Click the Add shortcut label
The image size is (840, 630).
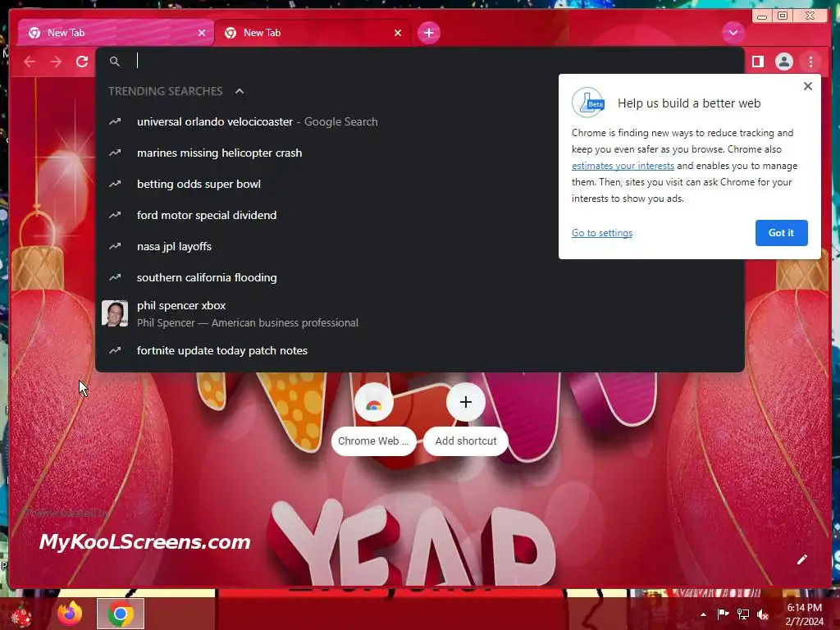pos(466,441)
